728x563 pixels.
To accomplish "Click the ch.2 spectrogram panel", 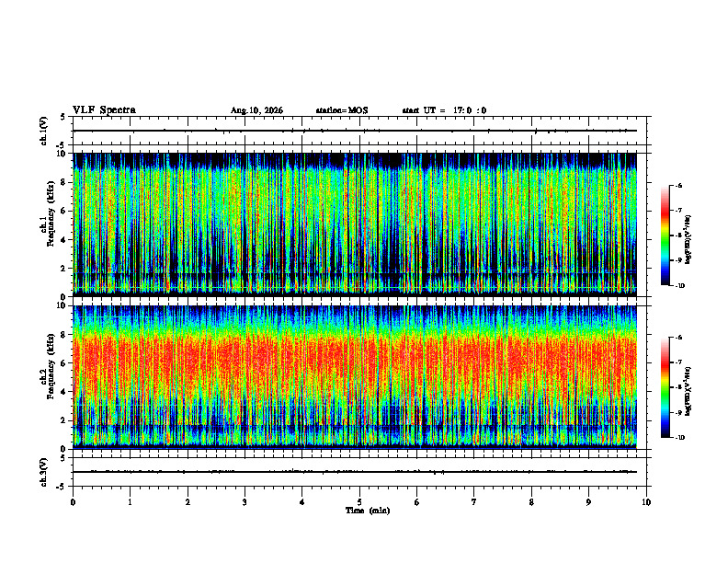I will point(355,377).
